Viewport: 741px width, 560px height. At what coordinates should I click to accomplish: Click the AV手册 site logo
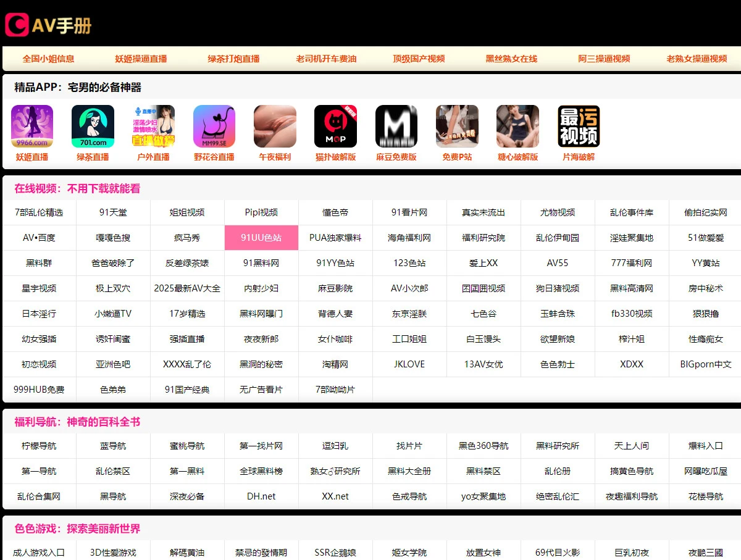49,25
